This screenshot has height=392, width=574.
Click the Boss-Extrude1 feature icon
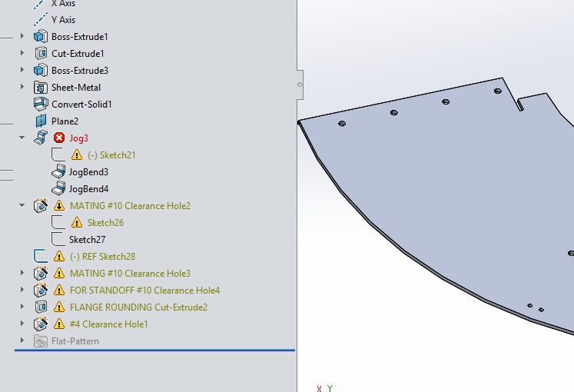pos(41,37)
